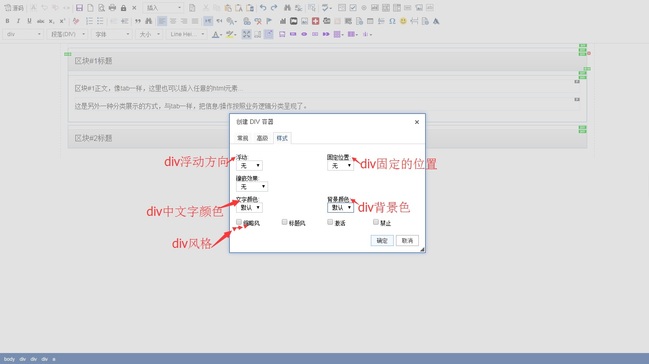Click the 确定 confirm button
Screen dimensions: 649x364
tap(382, 241)
